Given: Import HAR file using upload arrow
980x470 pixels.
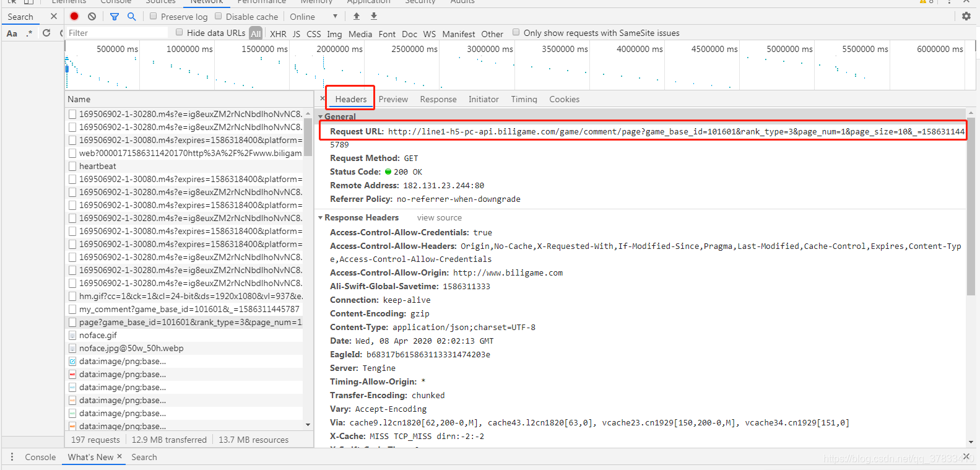Looking at the screenshot, I should tap(357, 16).
